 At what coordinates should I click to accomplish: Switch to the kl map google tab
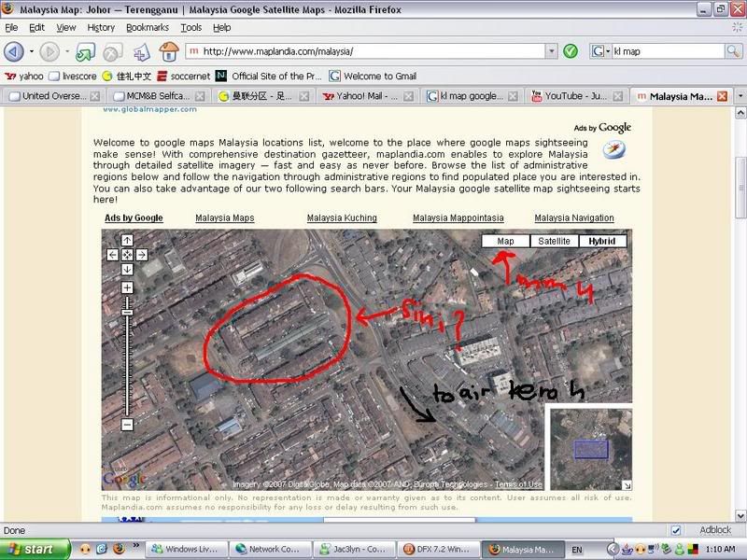[472, 96]
